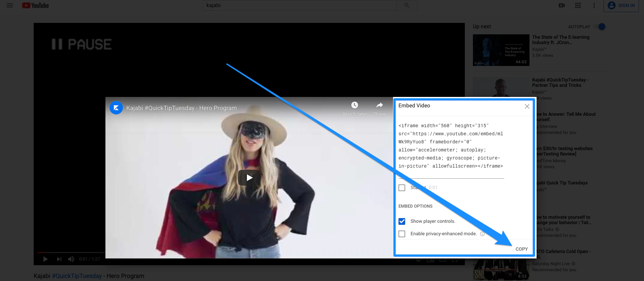
Task: Click the Kajabi channel logo in the embed preview
Action: point(116,108)
